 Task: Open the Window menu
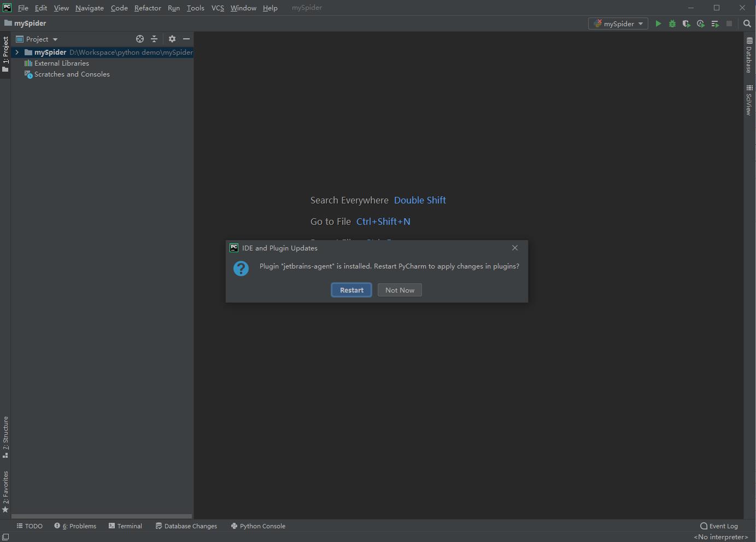243,8
